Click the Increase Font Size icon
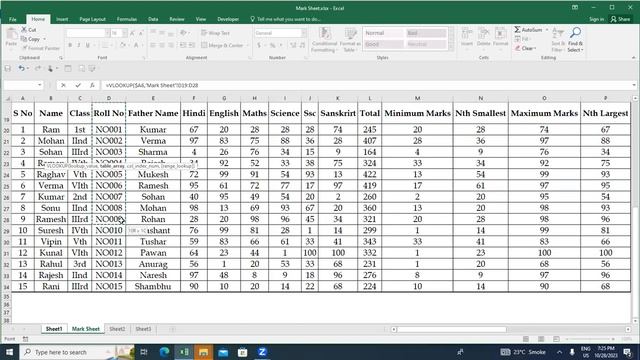The width and height of the screenshot is (640, 360). pyautogui.click(x=133, y=33)
